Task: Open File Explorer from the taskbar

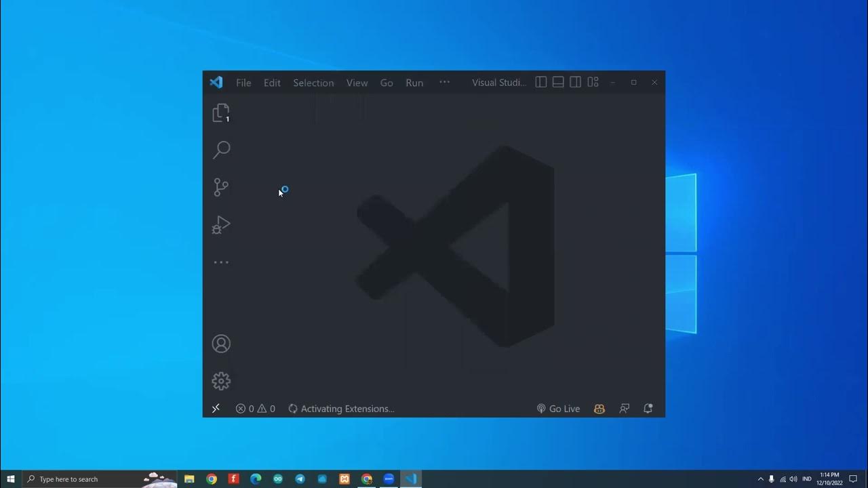Action: (189, 479)
